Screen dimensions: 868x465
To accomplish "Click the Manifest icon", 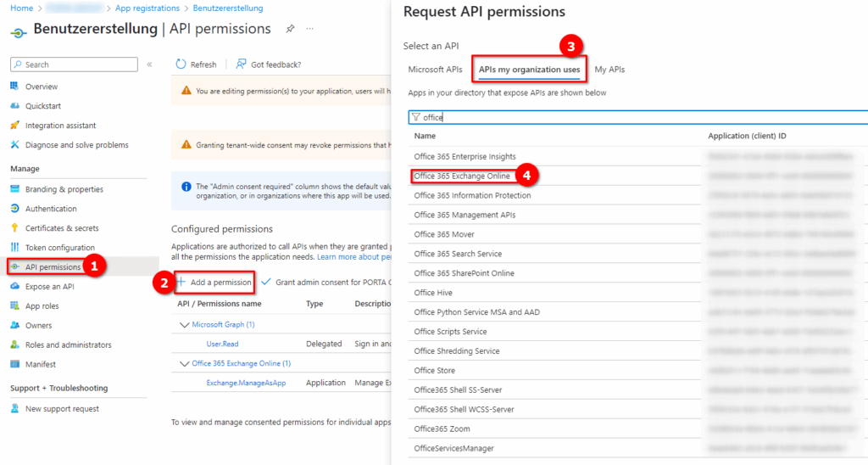I will pos(15,364).
